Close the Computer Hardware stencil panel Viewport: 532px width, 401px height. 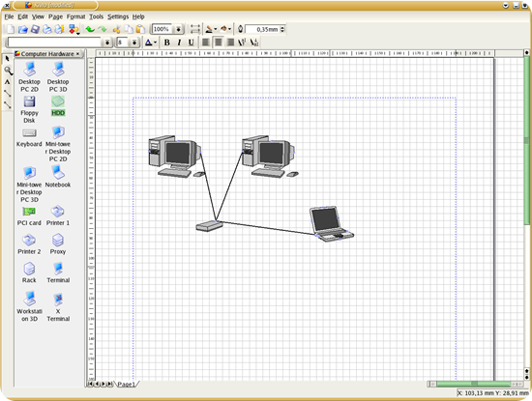click(x=77, y=54)
